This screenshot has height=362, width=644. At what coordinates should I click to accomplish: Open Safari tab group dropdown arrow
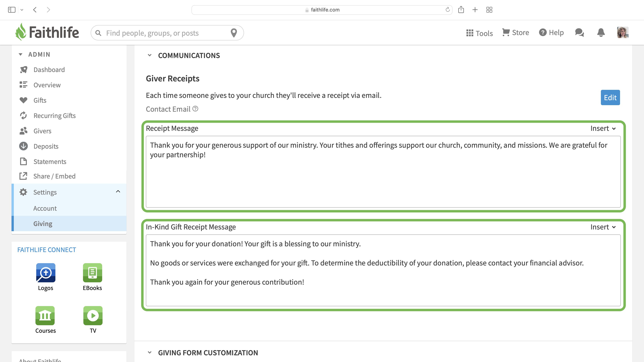tap(22, 10)
